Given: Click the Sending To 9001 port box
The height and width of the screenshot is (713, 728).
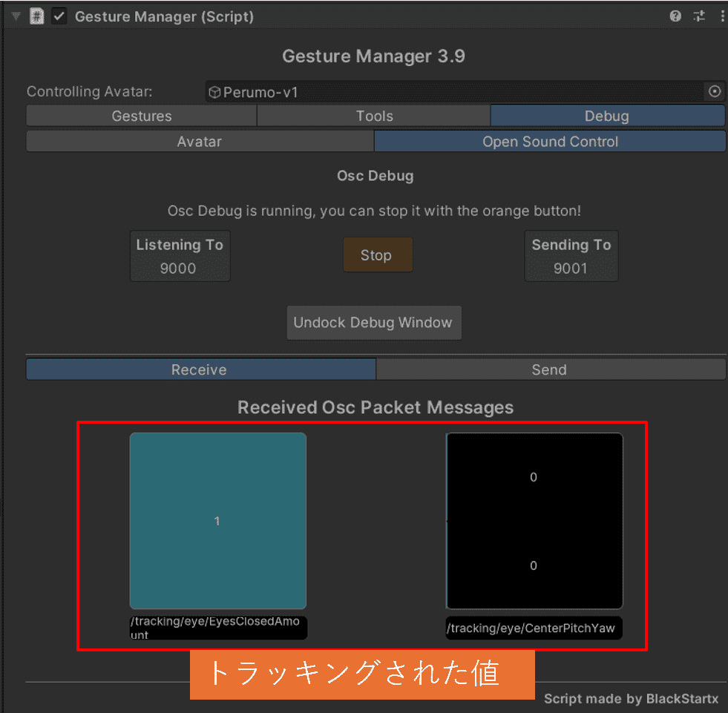Looking at the screenshot, I should 571,256.
